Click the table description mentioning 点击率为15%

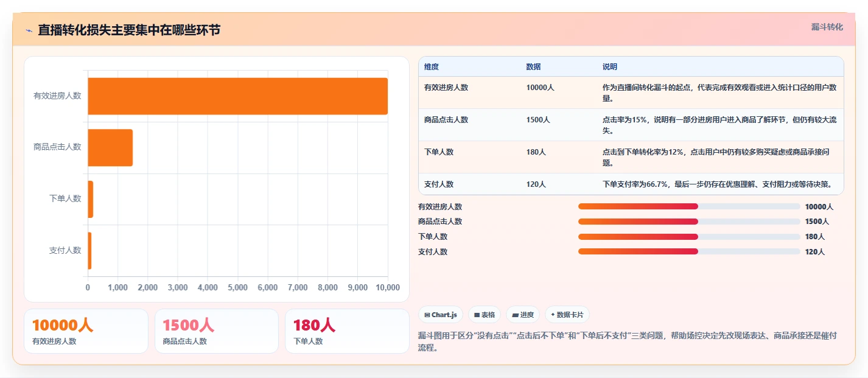(719, 125)
